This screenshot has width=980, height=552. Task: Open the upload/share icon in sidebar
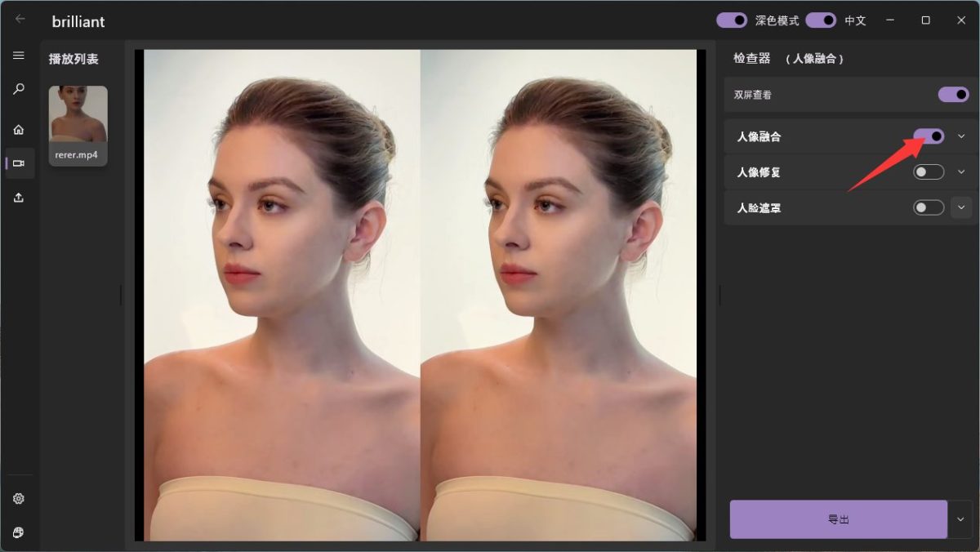(x=18, y=198)
